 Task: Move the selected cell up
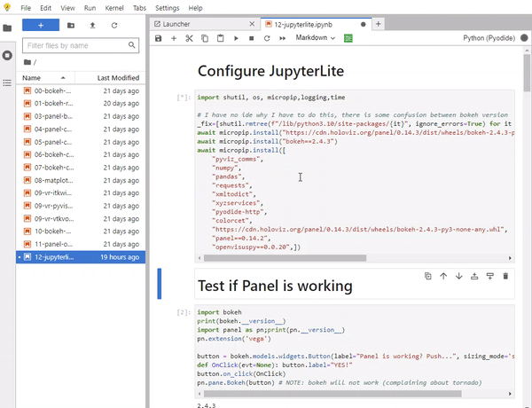[443, 277]
